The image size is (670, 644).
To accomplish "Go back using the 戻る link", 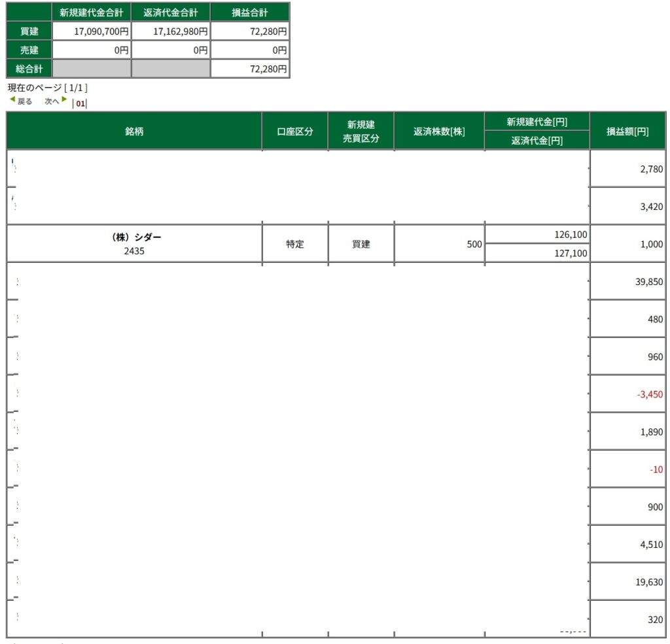I will (25, 101).
